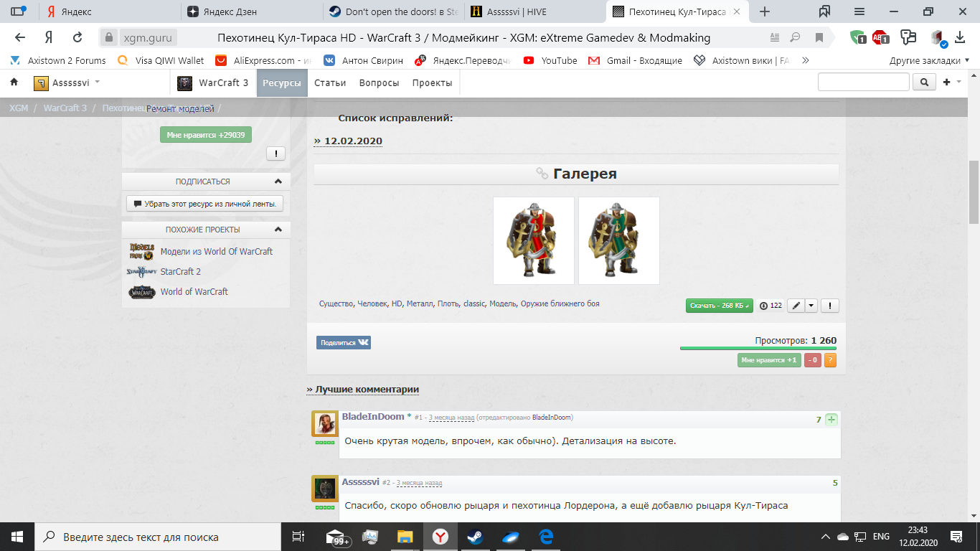Screen dimensions: 980x551
Task: Show hidden bookmarks with double chevron
Action: pos(806,61)
